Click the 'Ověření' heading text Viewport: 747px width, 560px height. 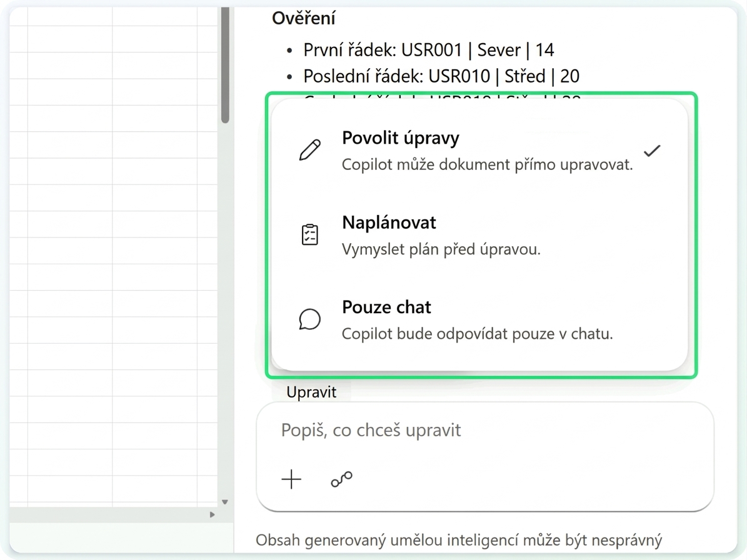(303, 18)
